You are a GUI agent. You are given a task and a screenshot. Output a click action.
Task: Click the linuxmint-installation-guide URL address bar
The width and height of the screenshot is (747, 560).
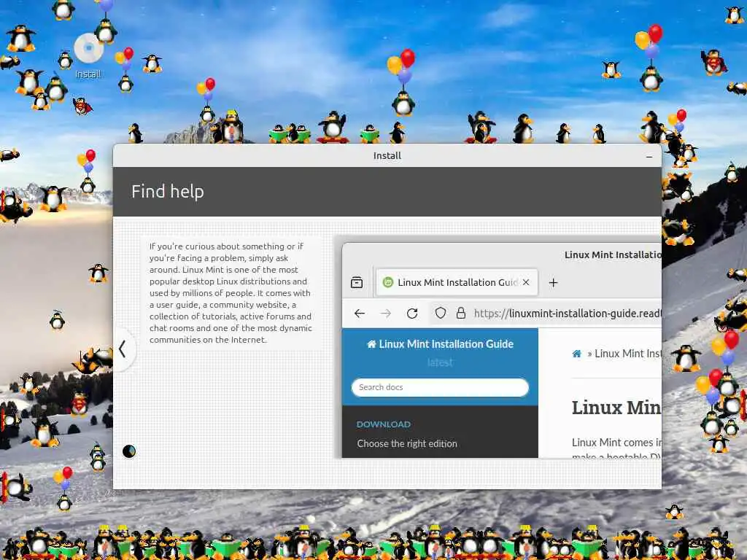(x=567, y=314)
